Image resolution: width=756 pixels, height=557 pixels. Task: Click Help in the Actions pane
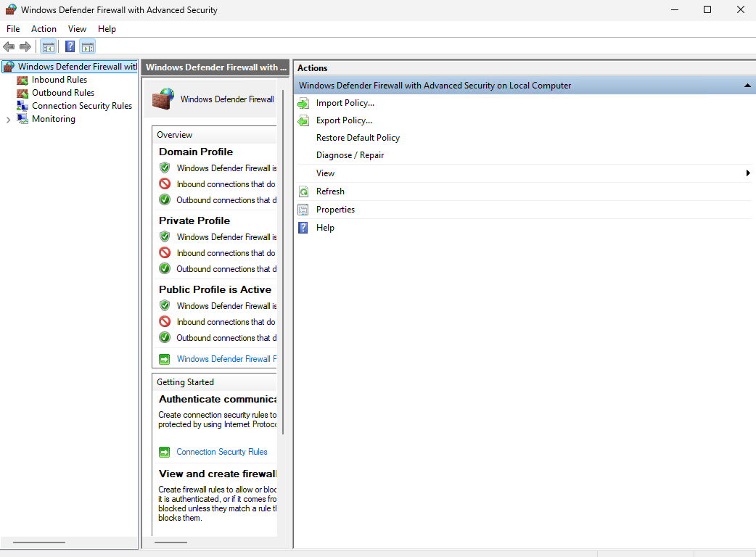click(325, 228)
